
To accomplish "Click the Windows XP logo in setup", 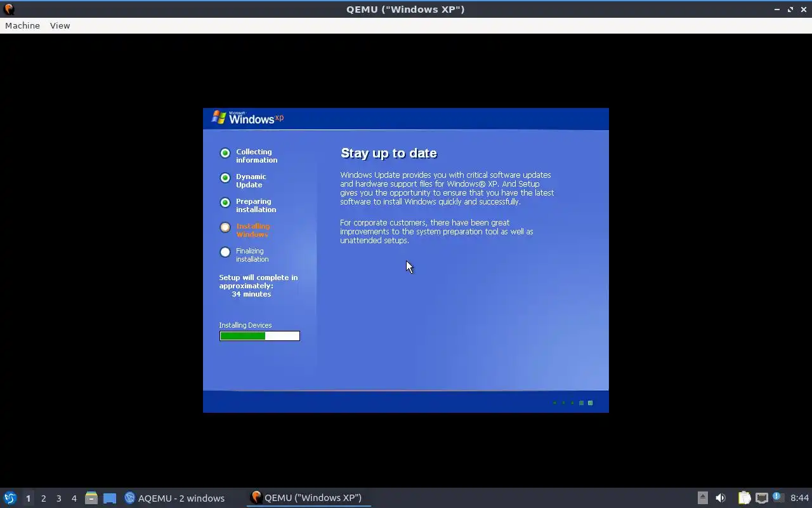I will (247, 117).
